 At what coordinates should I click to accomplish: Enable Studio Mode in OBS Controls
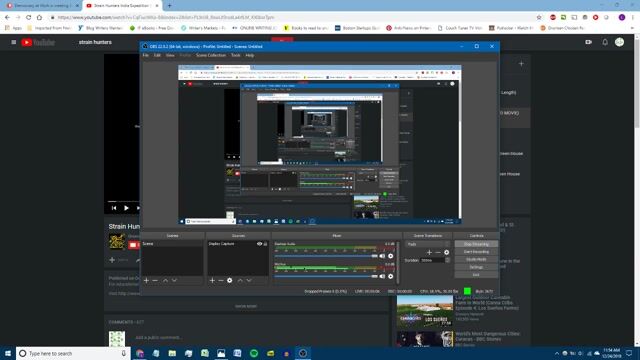click(476, 260)
